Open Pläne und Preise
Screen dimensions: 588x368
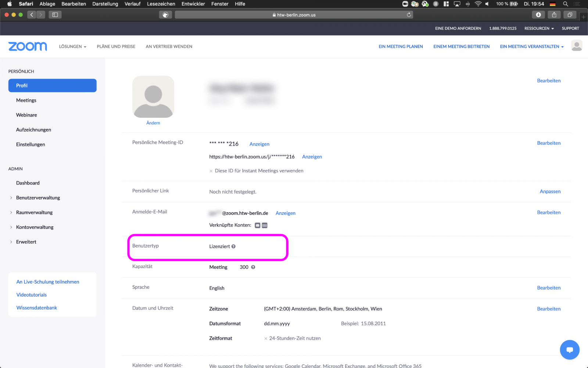pos(116,46)
